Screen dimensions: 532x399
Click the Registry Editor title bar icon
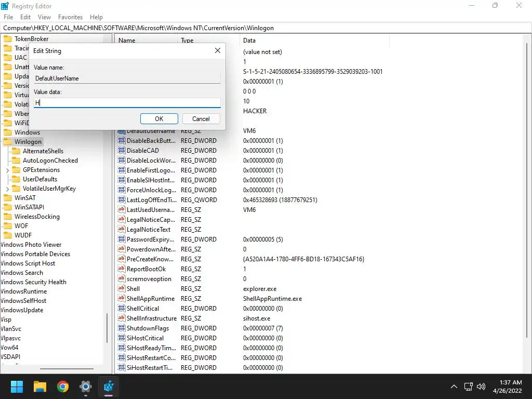pyautogui.click(x=5, y=6)
